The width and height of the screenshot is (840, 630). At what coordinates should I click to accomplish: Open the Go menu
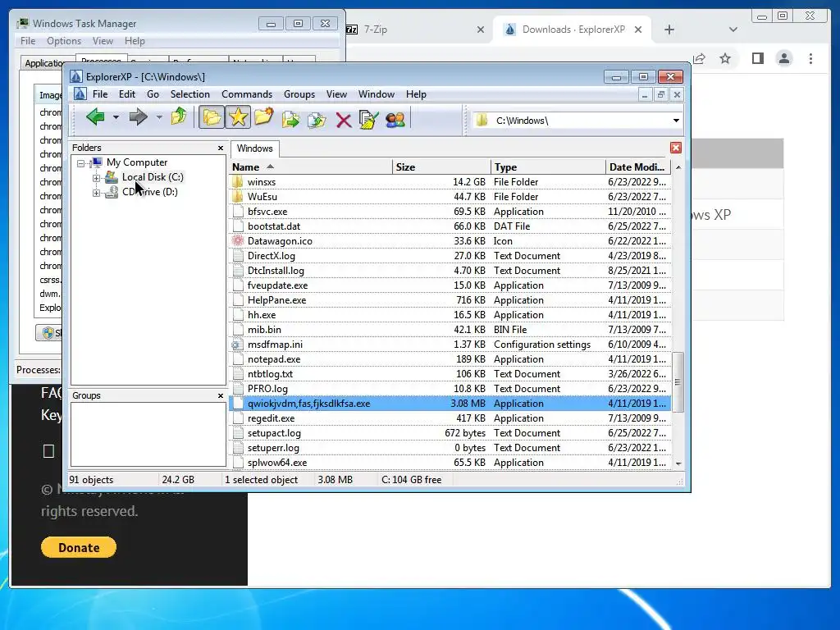(x=153, y=94)
